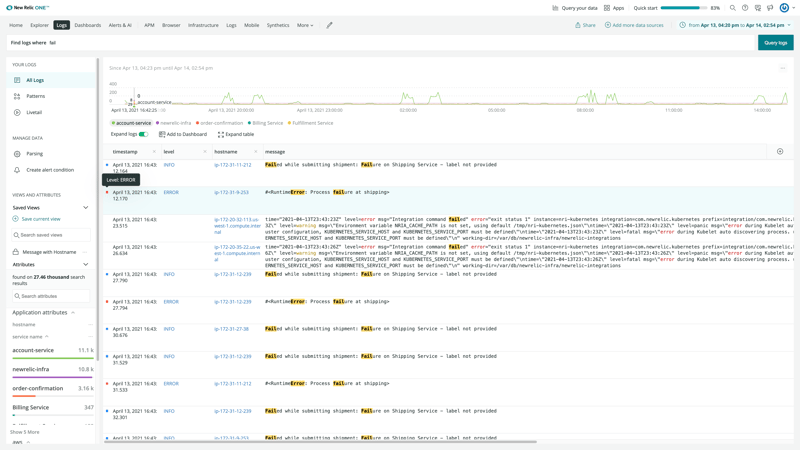Collapse the Saved Views section

click(86, 207)
